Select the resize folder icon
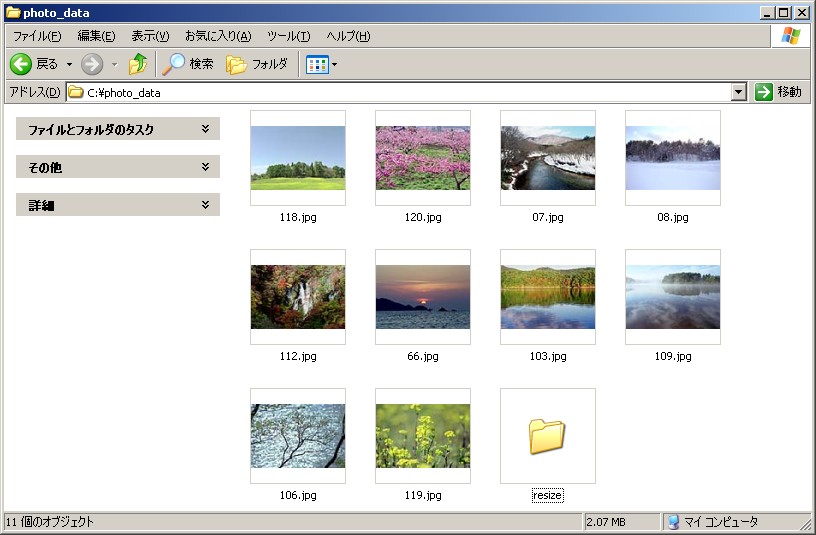The height and width of the screenshot is (535, 816). coord(546,436)
